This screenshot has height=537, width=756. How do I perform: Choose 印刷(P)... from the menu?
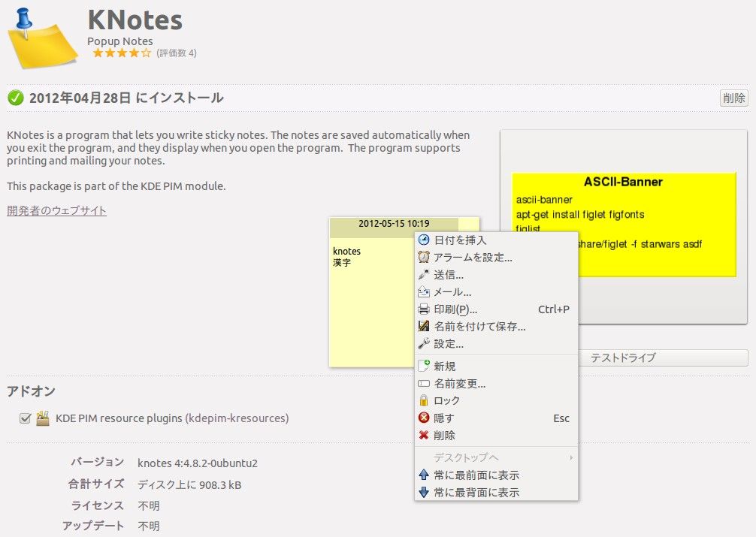[496, 309]
